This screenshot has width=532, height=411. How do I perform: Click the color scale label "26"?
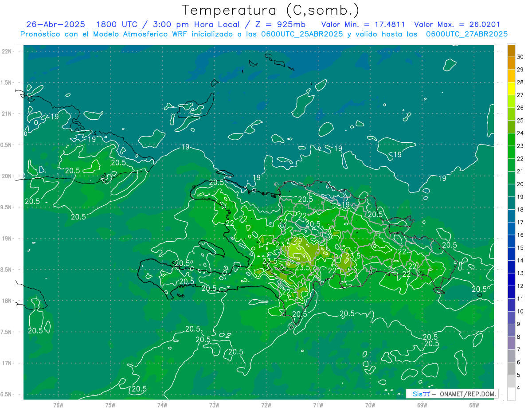pos(520,108)
